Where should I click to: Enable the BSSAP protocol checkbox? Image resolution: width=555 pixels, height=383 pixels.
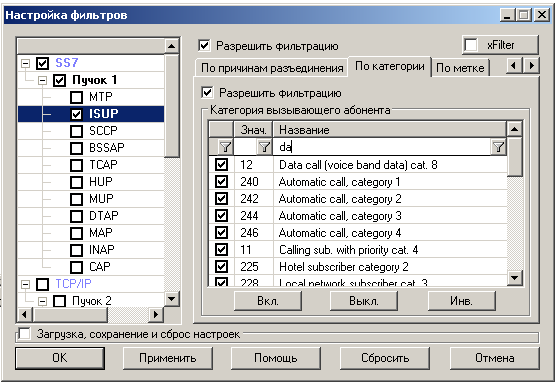[76, 148]
